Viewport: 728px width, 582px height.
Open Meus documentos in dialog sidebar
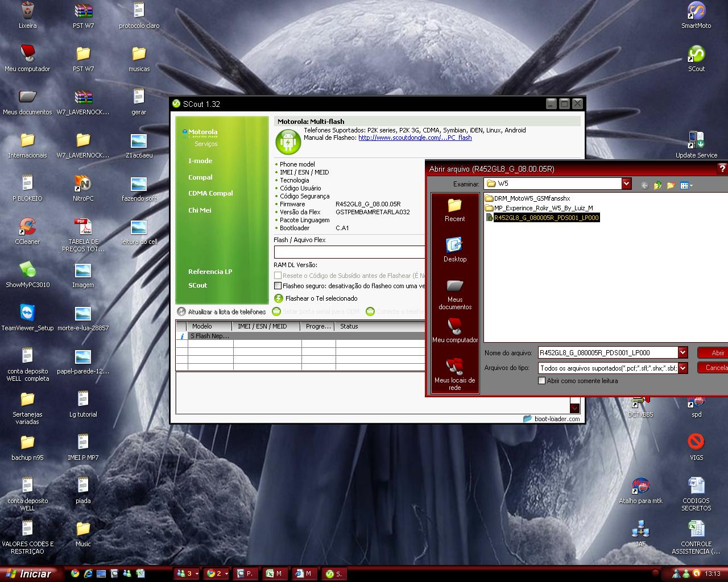point(455,294)
